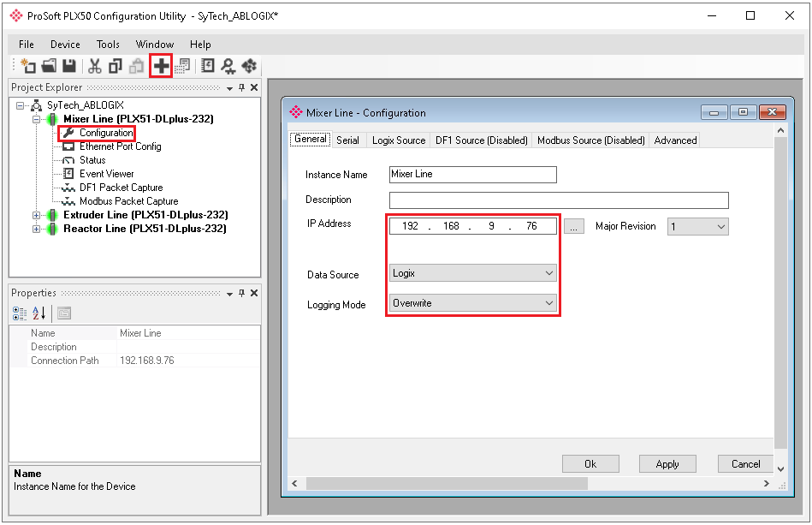The image size is (812, 525).
Task: Close the Properties panel
Action: pyautogui.click(x=254, y=294)
